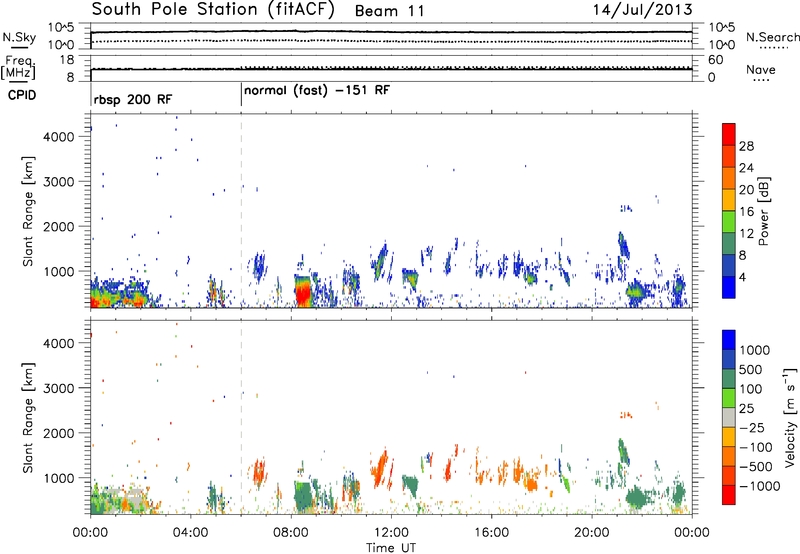Screen dimensions: 800x554
Task: Click the 'normal (fast) -151 RF' CPID text
Action: pos(317,91)
